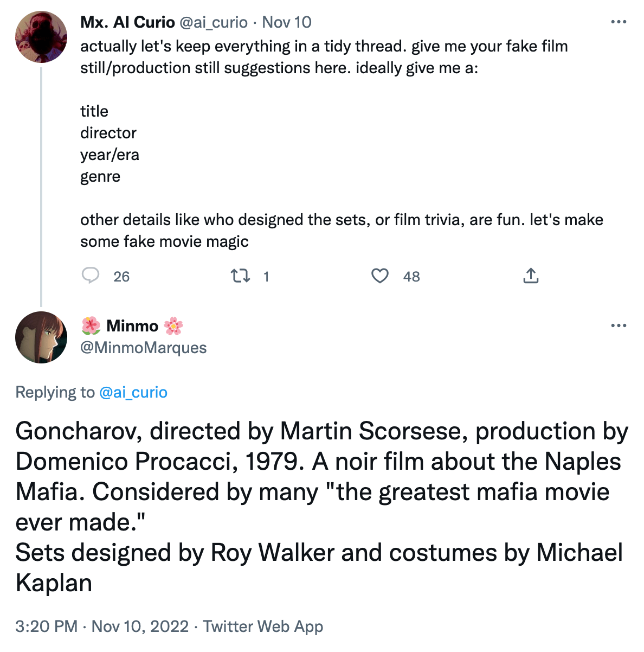Click the 3:20 PM Nov 10, 2022 timestamp
This screenshot has width=644, height=652.
[102, 627]
